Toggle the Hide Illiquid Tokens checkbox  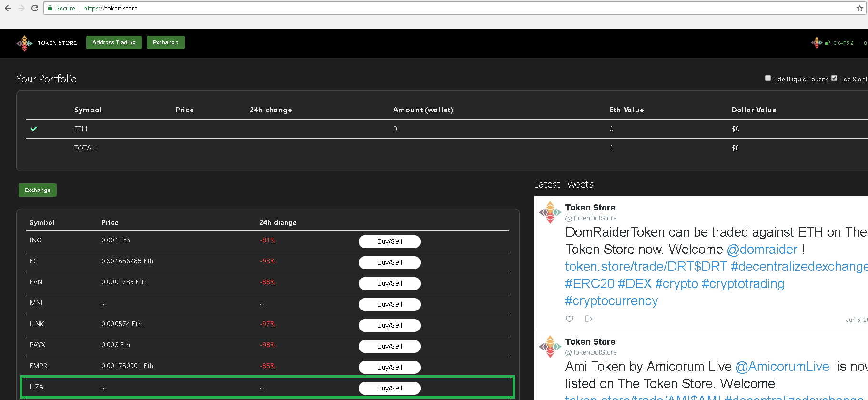768,78
